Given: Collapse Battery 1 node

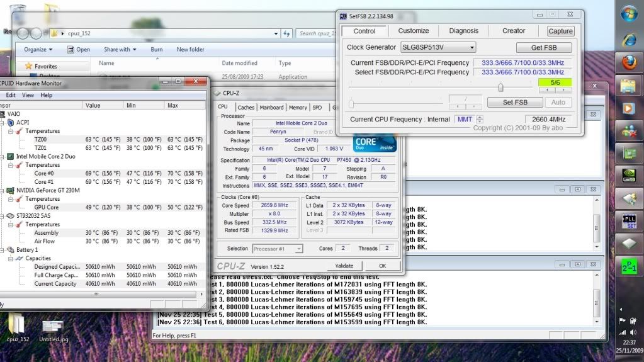Looking at the screenshot, I should pyautogui.click(x=2, y=250).
